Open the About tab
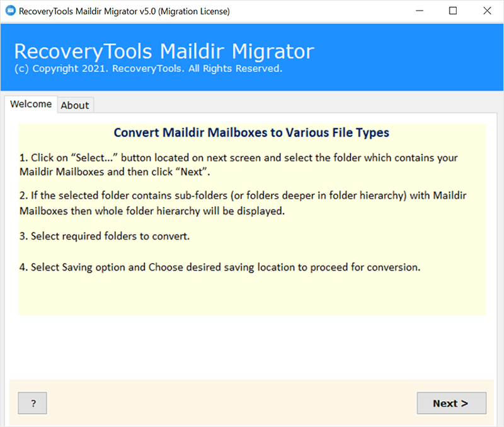This screenshot has height=427, width=504. (x=75, y=105)
